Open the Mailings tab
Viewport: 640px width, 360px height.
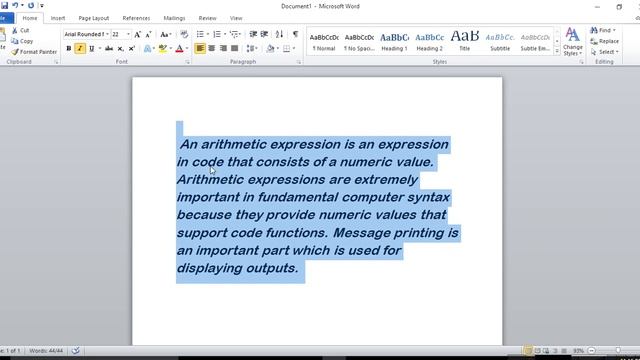click(174, 18)
